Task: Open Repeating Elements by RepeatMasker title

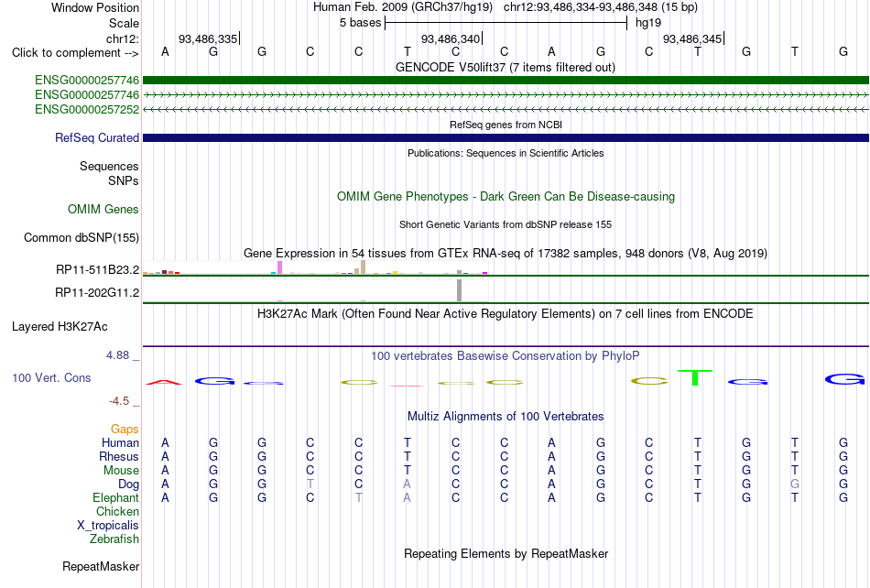Action: (506, 553)
